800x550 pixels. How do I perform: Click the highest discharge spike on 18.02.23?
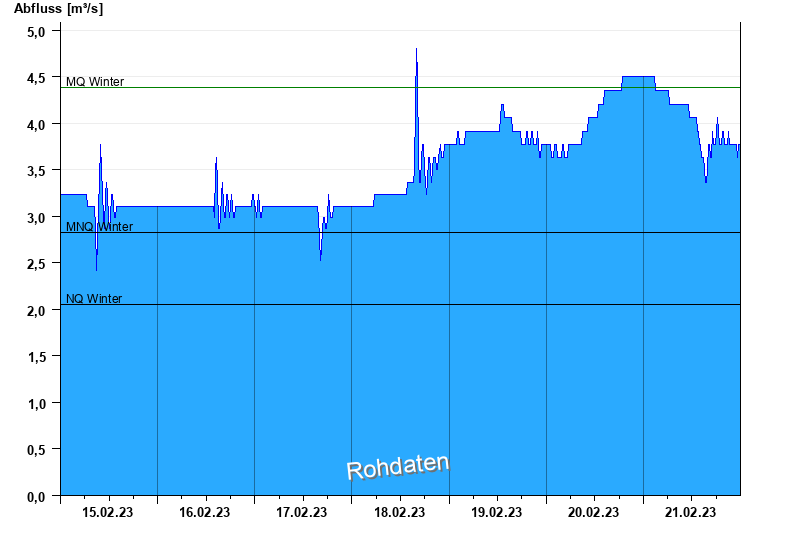(416, 49)
